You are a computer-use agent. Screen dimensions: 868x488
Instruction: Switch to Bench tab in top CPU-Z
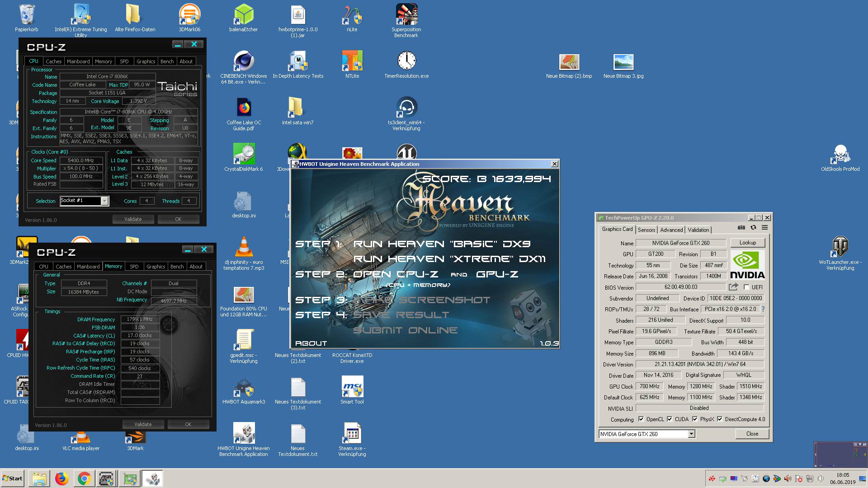tap(167, 61)
